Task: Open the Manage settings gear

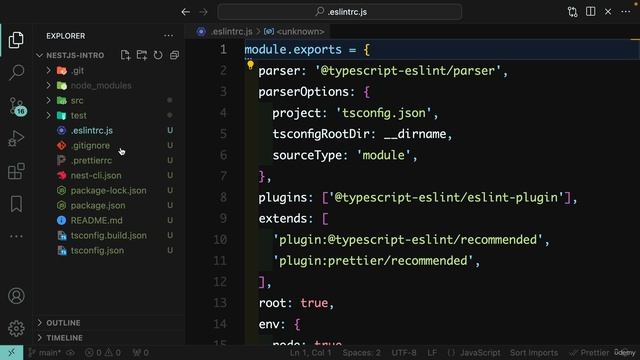Action: 16,328
